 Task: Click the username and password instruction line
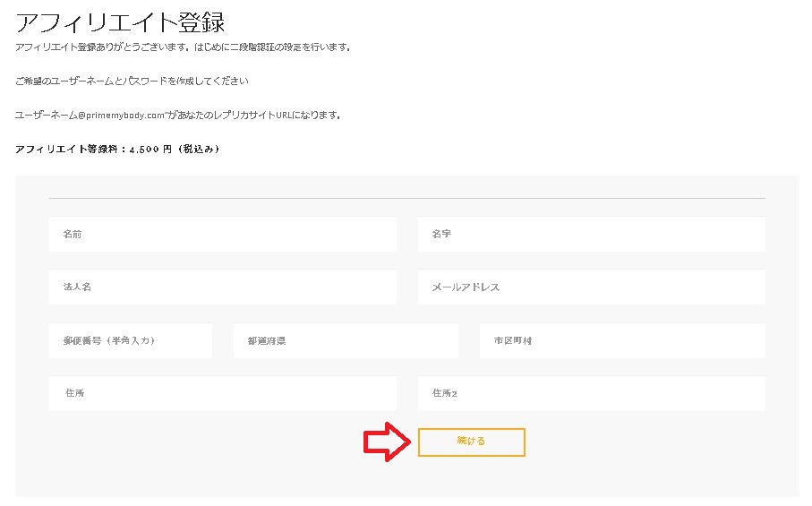coord(132,81)
